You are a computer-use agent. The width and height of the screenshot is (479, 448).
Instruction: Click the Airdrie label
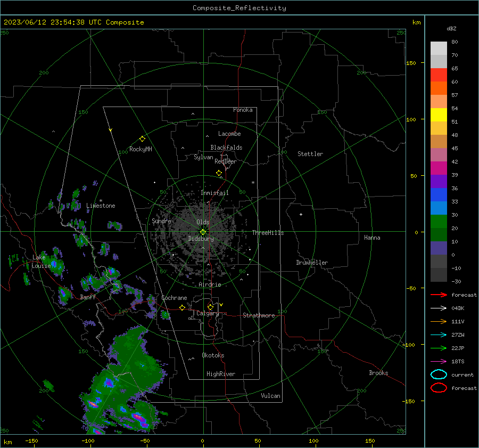pos(210,284)
